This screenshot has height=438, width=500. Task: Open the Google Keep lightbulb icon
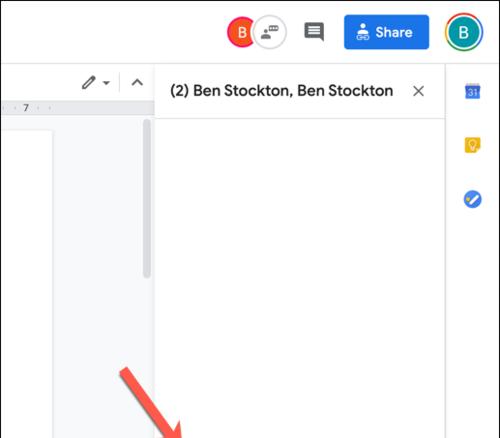pyautogui.click(x=472, y=145)
